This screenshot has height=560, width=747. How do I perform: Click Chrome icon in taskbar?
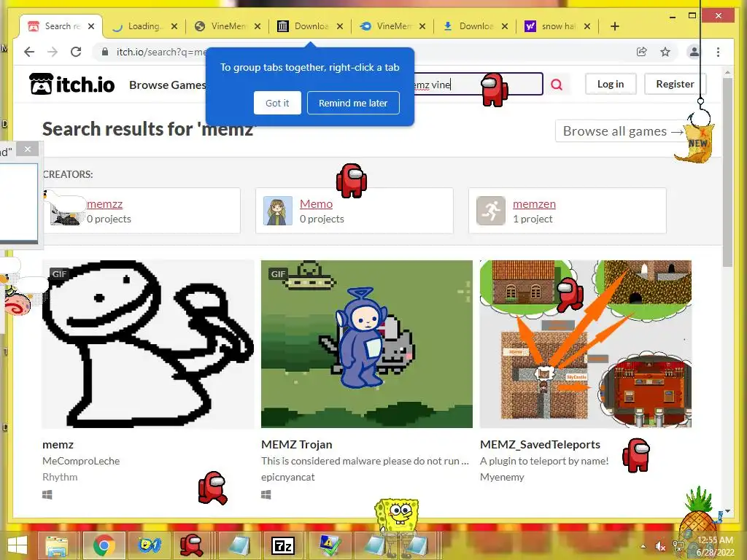click(104, 545)
